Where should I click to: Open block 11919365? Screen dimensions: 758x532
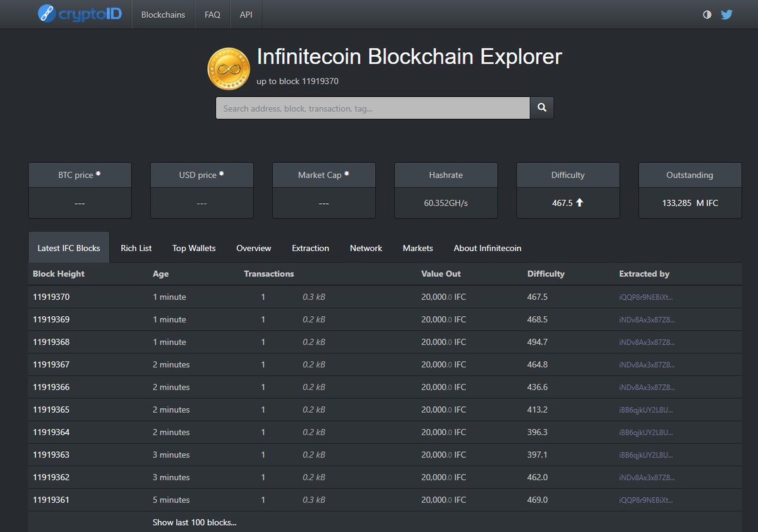(x=51, y=410)
